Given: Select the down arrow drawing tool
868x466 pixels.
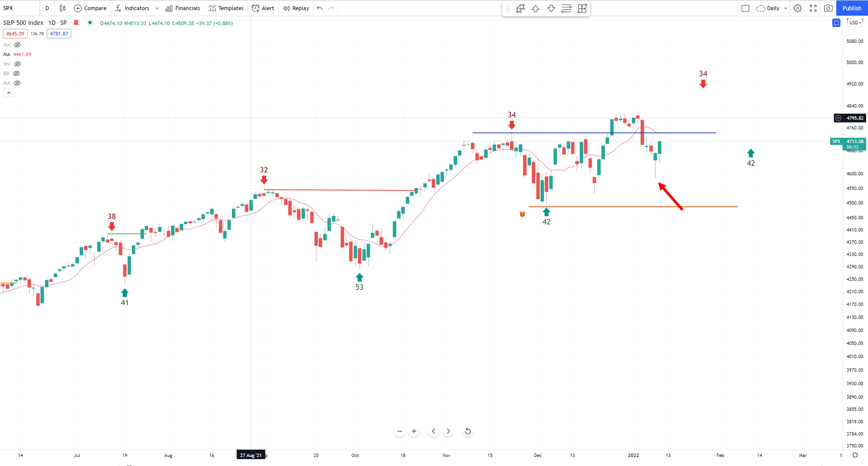Looking at the screenshot, I should click(551, 8).
